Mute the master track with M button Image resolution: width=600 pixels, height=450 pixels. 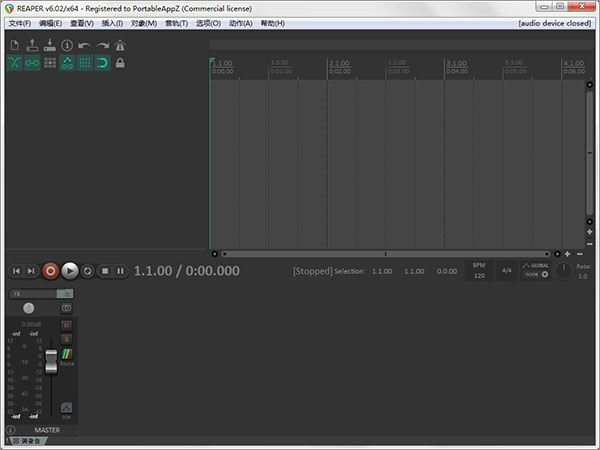pos(66,325)
